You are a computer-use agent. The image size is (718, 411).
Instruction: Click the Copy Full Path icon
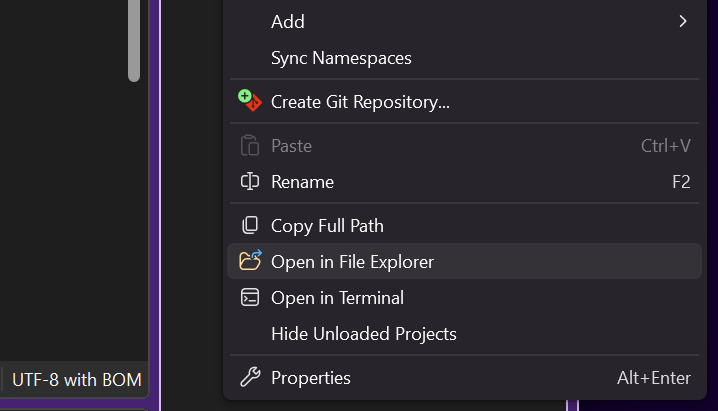click(250, 226)
